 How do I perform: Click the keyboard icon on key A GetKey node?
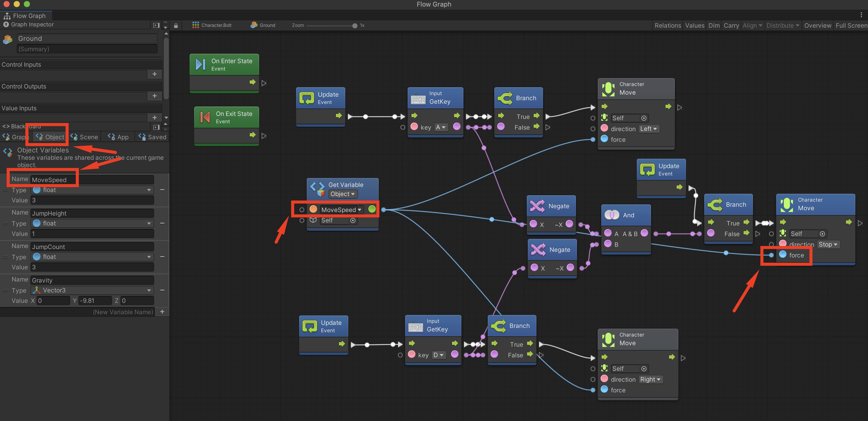pyautogui.click(x=418, y=98)
